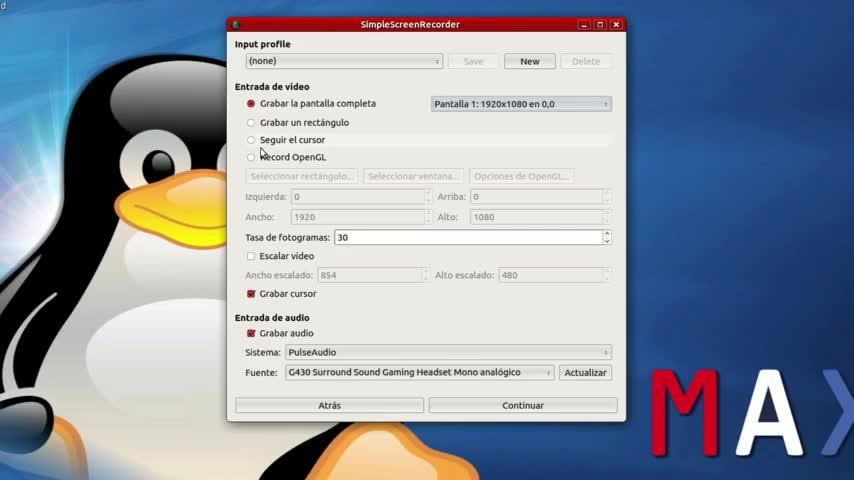This screenshot has width=854, height=480.
Task: Open the Fuente G430 headset source dropdown
Action: tap(419, 373)
